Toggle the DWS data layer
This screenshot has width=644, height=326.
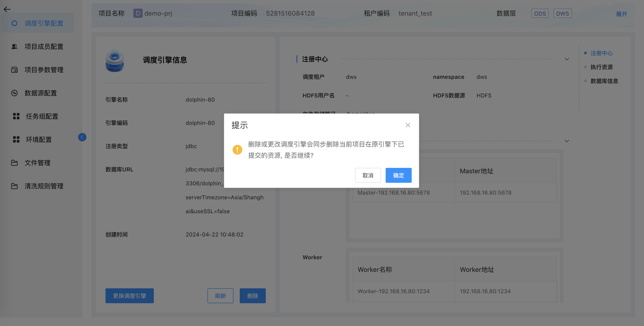tap(562, 13)
